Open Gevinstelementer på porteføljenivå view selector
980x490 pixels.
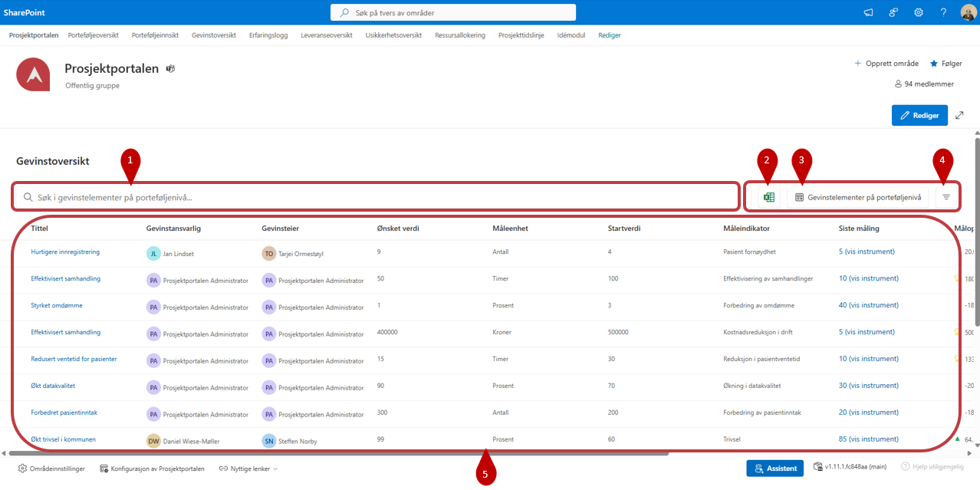pos(857,197)
